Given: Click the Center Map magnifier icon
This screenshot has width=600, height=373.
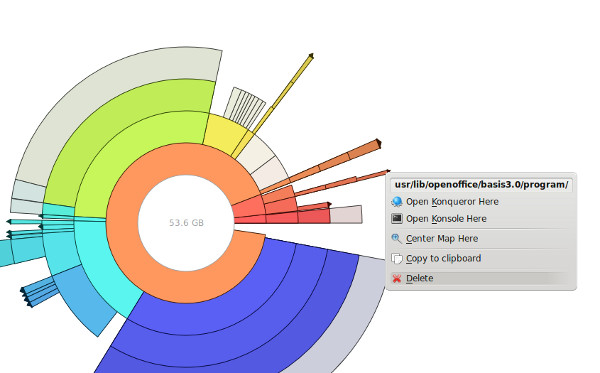Looking at the screenshot, I should (397, 239).
